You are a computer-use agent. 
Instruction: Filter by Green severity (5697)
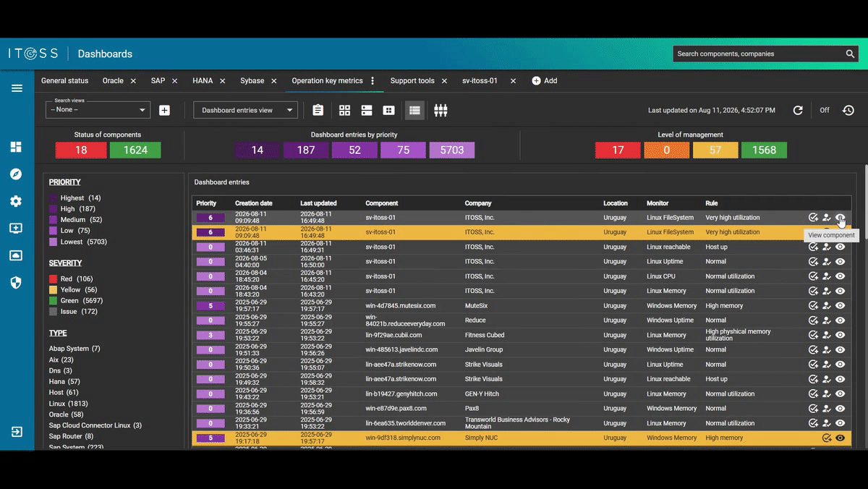[x=76, y=301]
